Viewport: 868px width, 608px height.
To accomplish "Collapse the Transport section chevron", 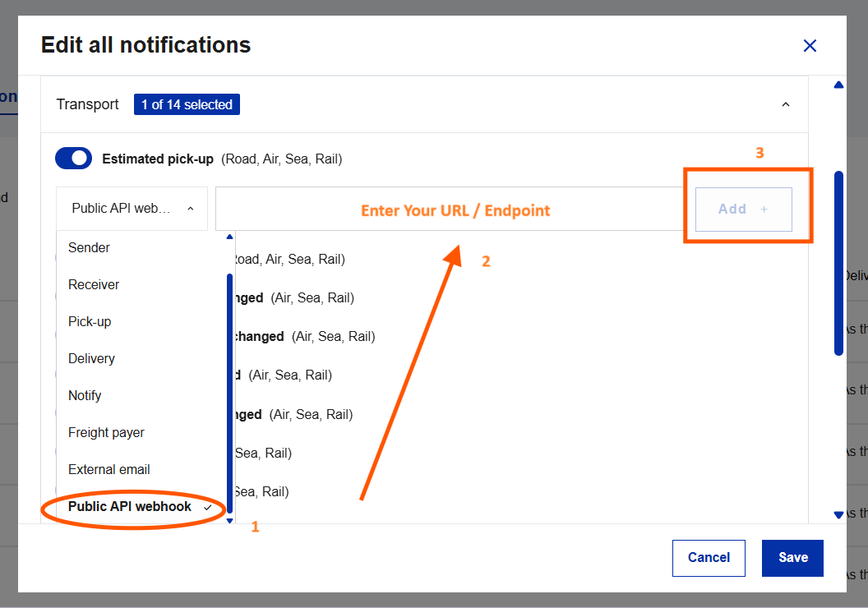I will (785, 104).
